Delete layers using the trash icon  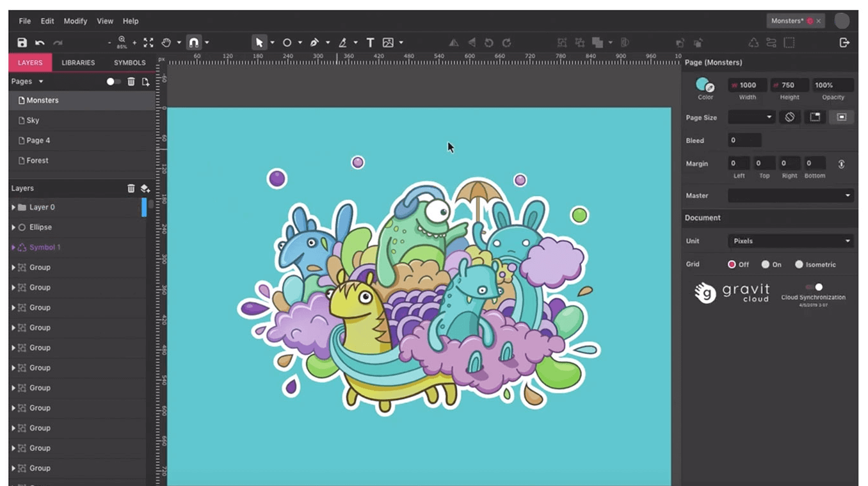point(131,188)
